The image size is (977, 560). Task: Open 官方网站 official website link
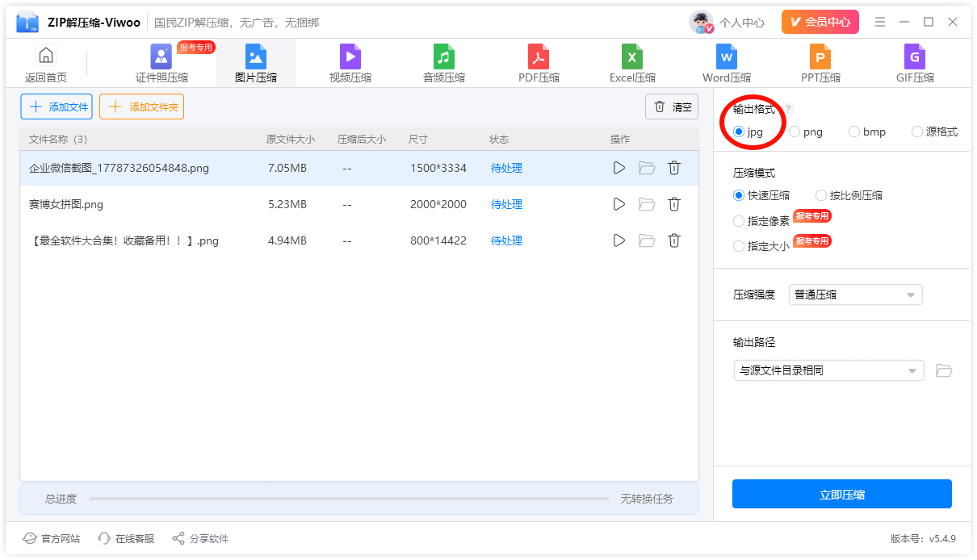coord(52,538)
